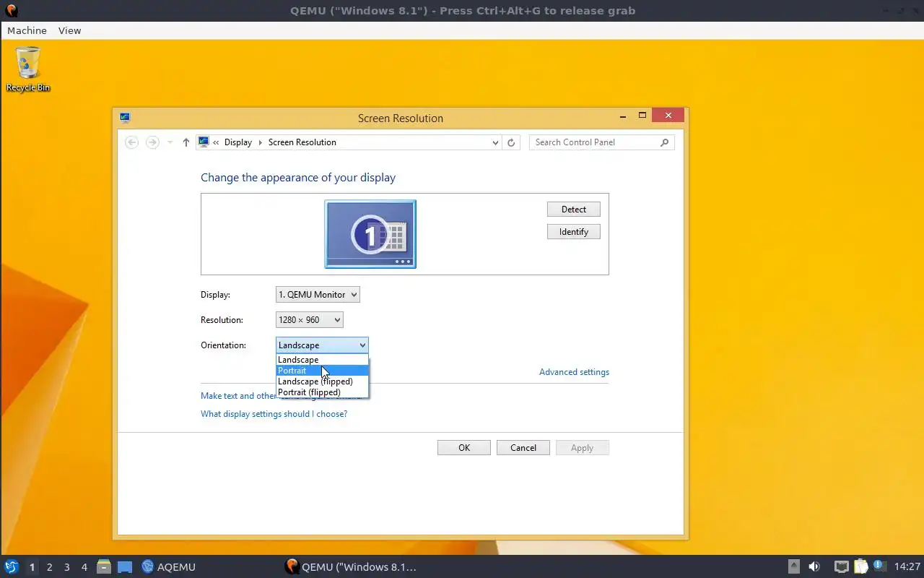The image size is (924, 578).
Task: Go back with the navigation back arrow
Action: click(x=131, y=142)
